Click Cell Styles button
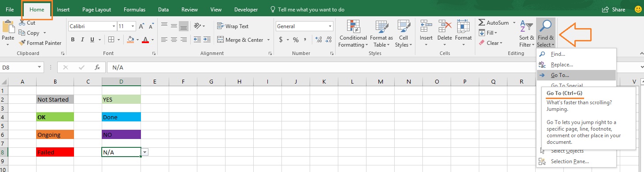The image size is (644, 172). pos(403,33)
